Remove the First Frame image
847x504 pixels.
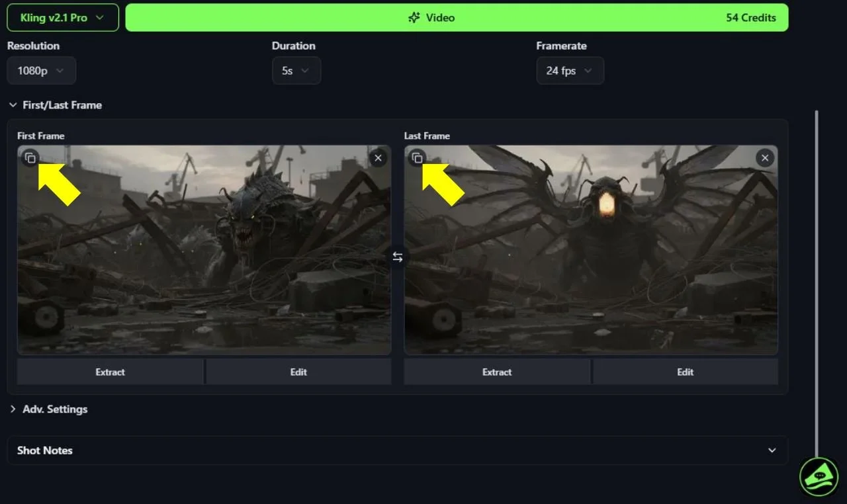coord(378,158)
